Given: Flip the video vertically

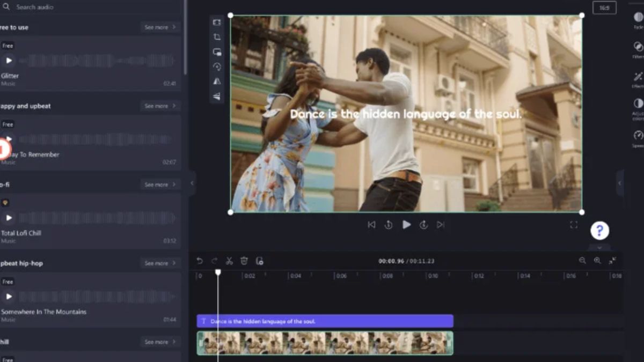Looking at the screenshot, I should pyautogui.click(x=216, y=95).
